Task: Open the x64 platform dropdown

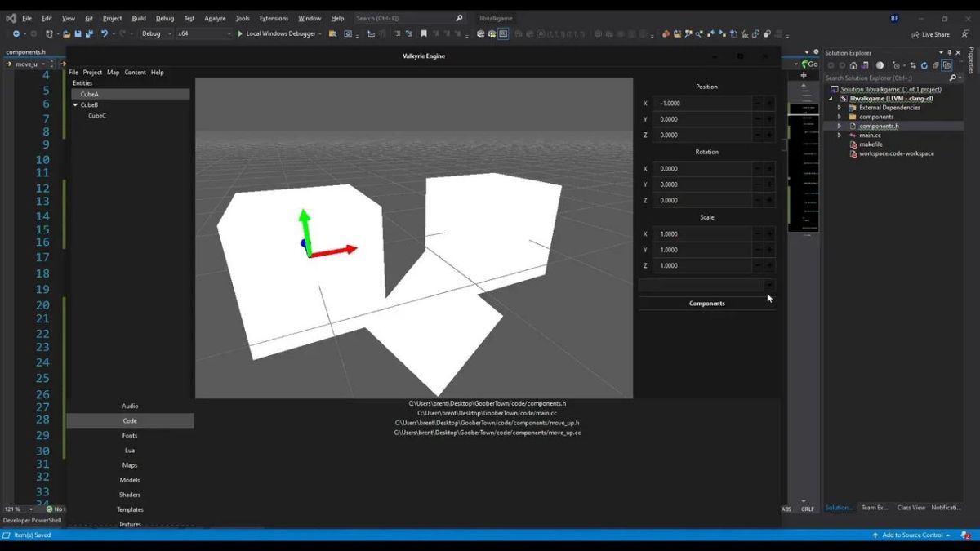Action: pyautogui.click(x=204, y=33)
